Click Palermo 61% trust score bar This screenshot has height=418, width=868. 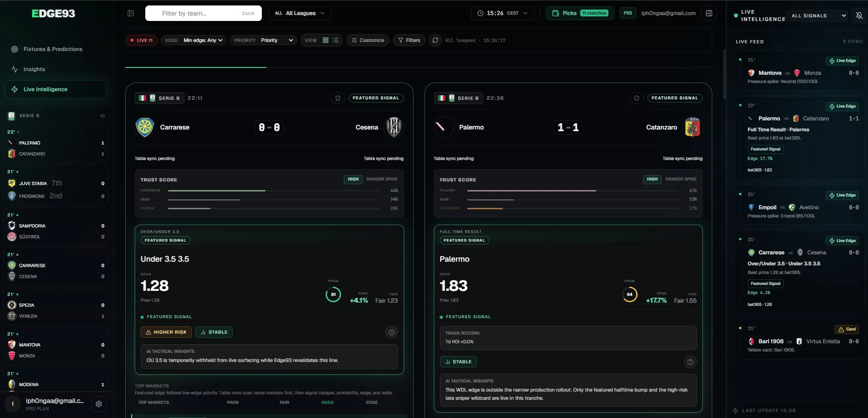click(573, 191)
